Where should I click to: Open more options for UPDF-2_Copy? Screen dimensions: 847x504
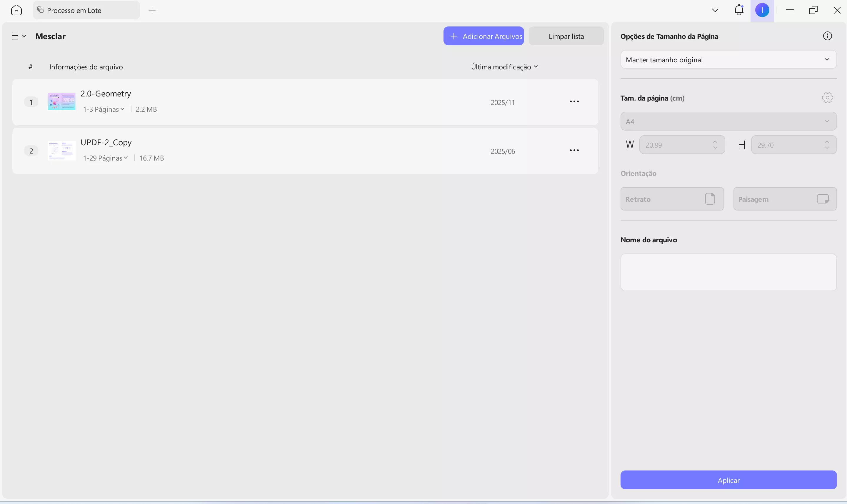click(x=574, y=151)
